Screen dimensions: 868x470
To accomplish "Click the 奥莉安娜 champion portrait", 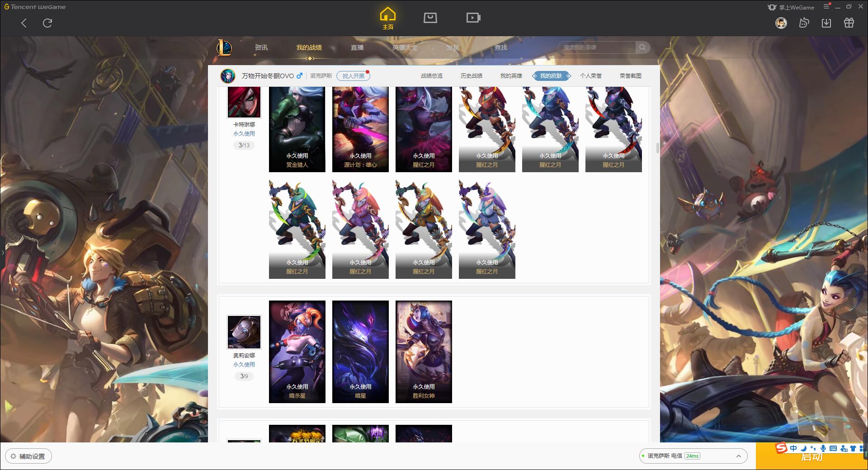I will click(x=244, y=332).
